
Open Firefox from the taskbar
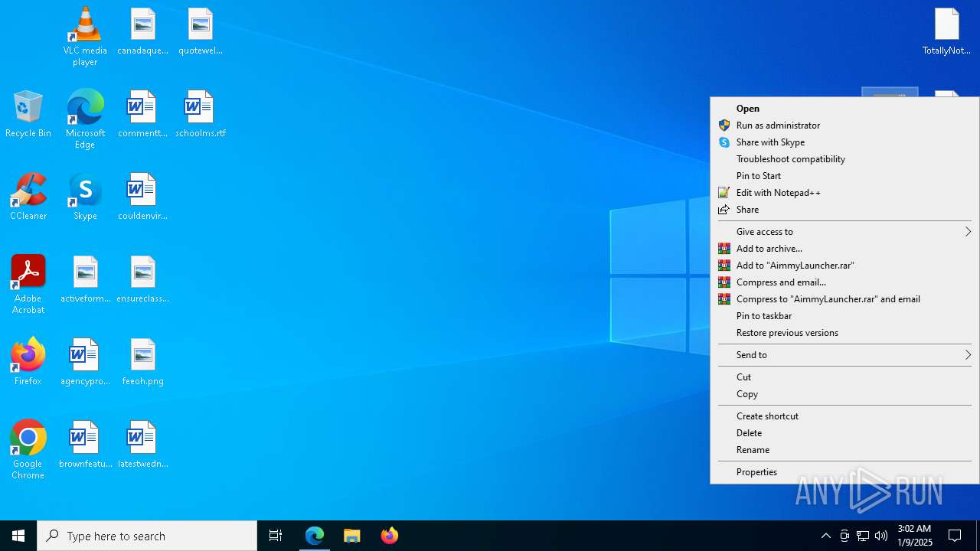pyautogui.click(x=390, y=536)
